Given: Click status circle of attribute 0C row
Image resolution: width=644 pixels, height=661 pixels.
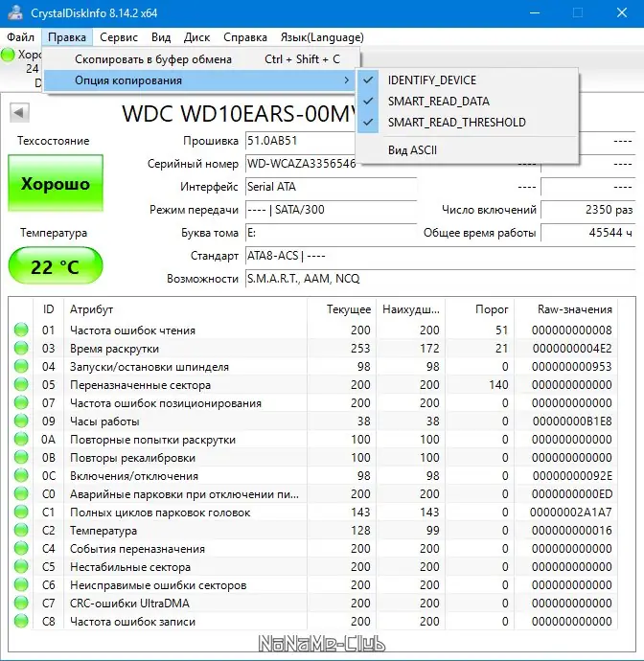Looking at the screenshot, I should [x=21, y=475].
